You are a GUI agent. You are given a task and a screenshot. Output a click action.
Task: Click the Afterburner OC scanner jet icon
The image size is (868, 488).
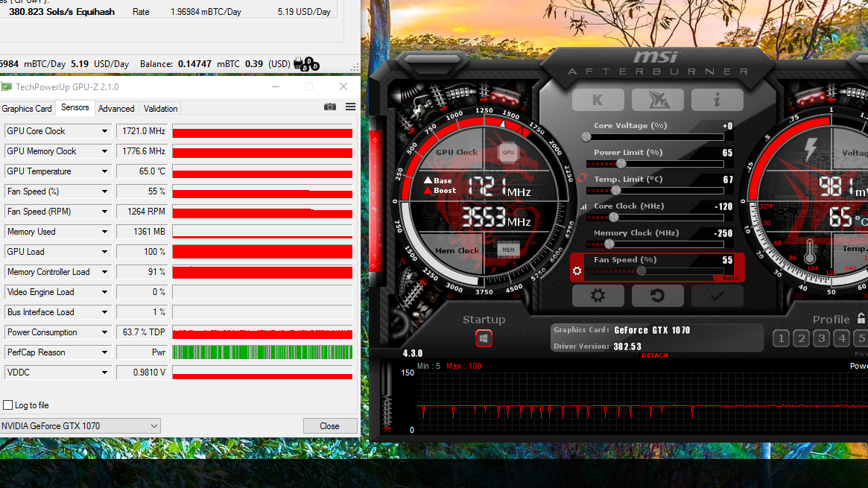pos(658,100)
